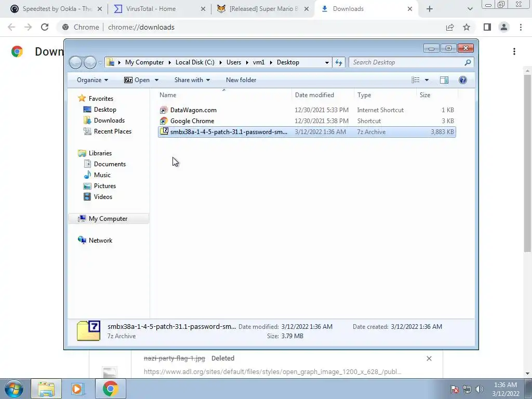Remove deleted nazi-party-flag download entry
The width and height of the screenshot is (532, 399).
pyautogui.click(x=429, y=358)
